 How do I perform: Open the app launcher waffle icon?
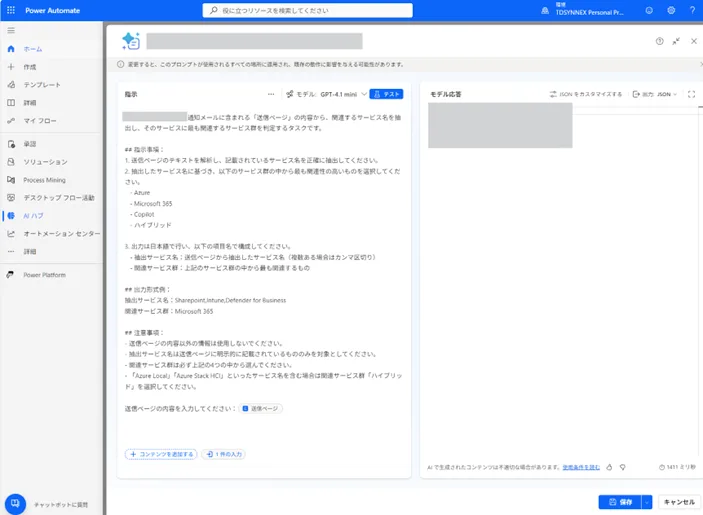click(x=11, y=10)
